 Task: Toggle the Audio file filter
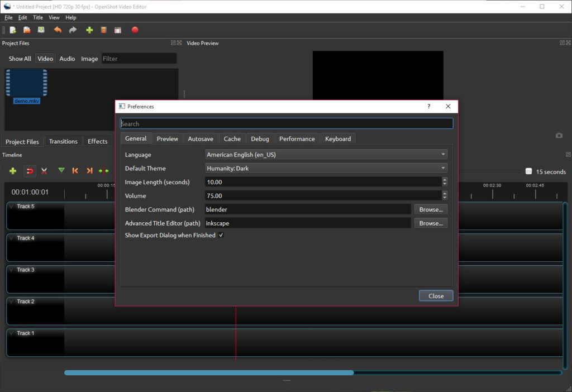pos(67,59)
